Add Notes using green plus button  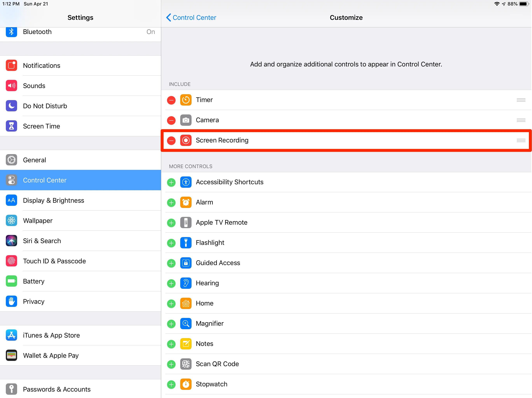coord(171,344)
